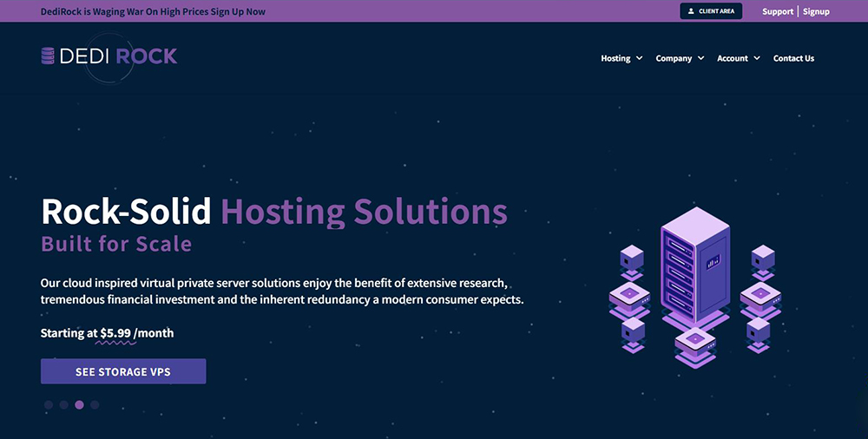
Task: Go to the Support link
Action: (x=778, y=11)
